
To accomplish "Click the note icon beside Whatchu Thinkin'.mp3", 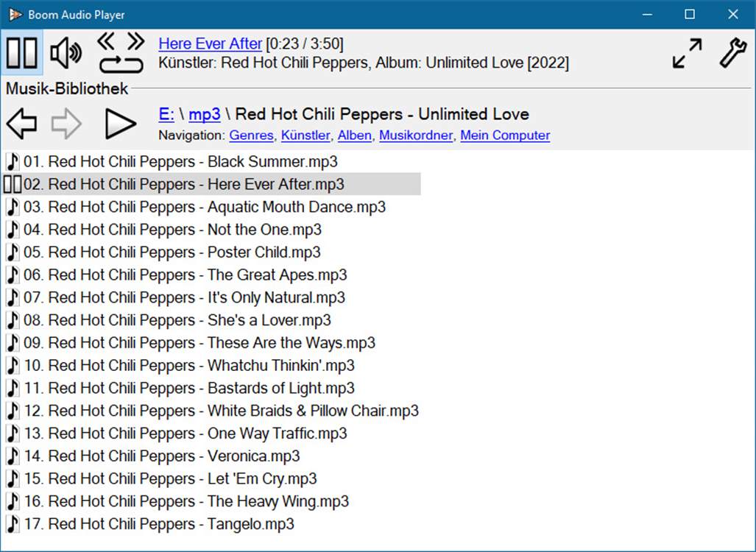I will [13, 366].
